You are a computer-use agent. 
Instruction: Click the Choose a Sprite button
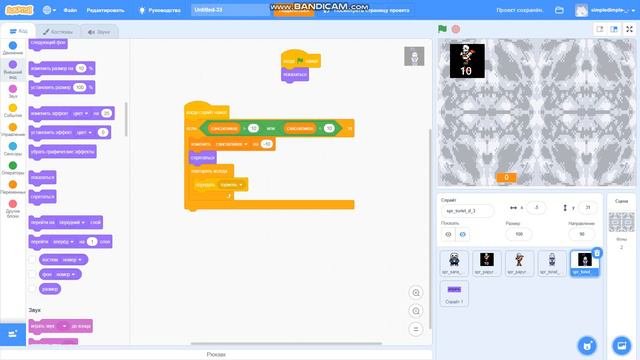[x=587, y=346]
